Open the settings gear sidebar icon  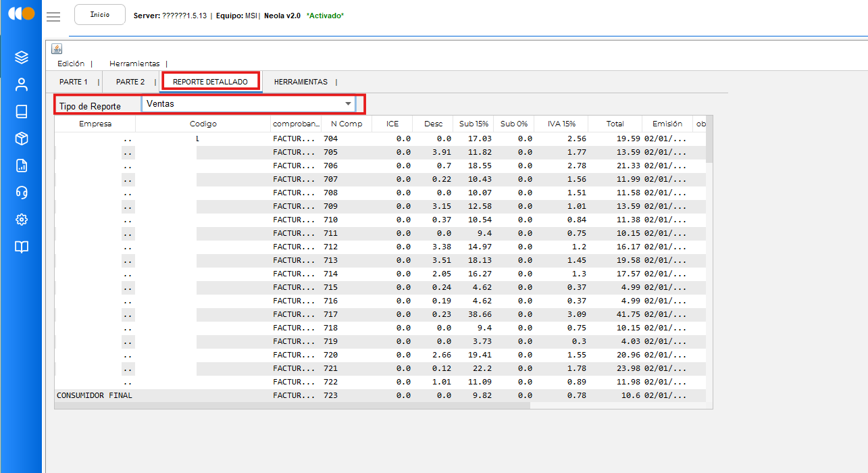tap(22, 220)
